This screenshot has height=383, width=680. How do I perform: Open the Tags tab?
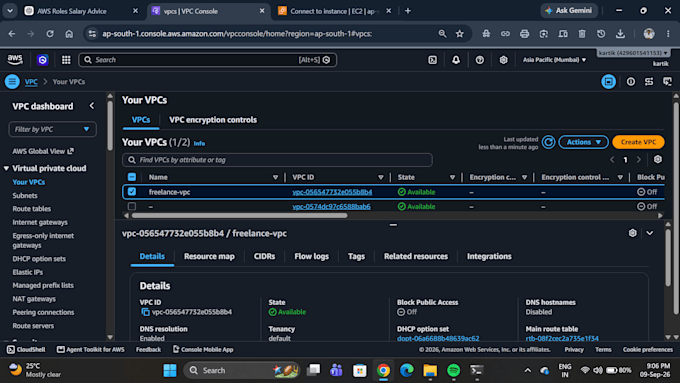click(x=356, y=256)
